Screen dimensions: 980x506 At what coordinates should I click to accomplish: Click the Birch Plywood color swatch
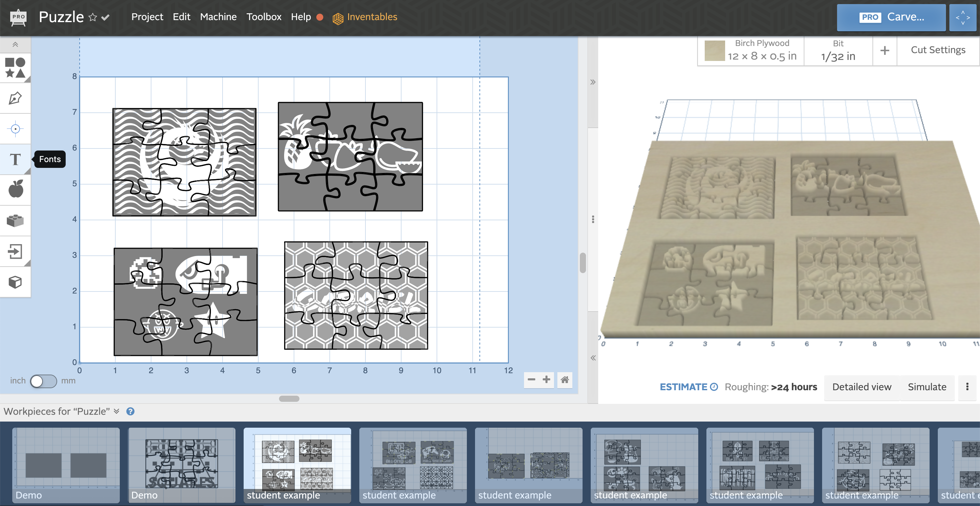(715, 51)
